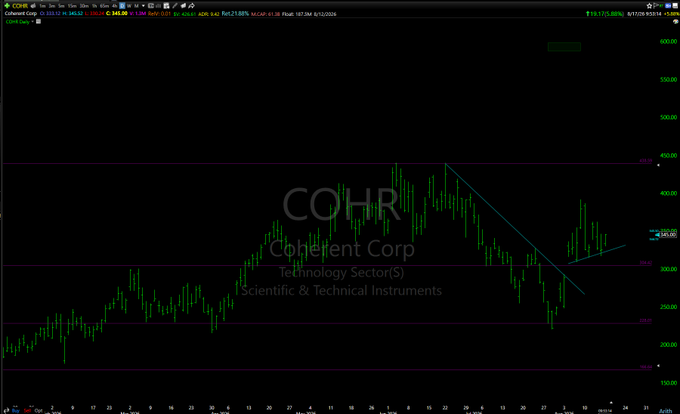Image resolution: width=680 pixels, height=414 pixels.
Task: Open the COHR Daily plot dropdown
Action: point(33,21)
